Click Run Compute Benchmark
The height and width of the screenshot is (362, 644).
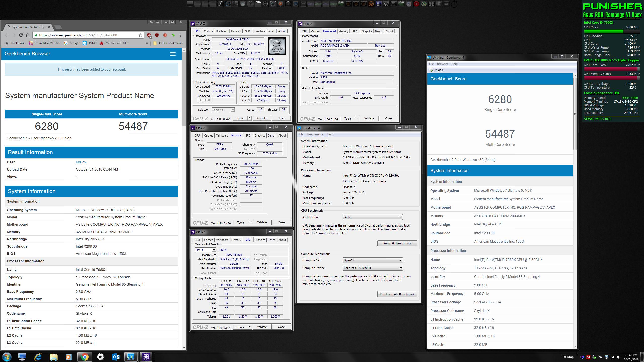397,294
